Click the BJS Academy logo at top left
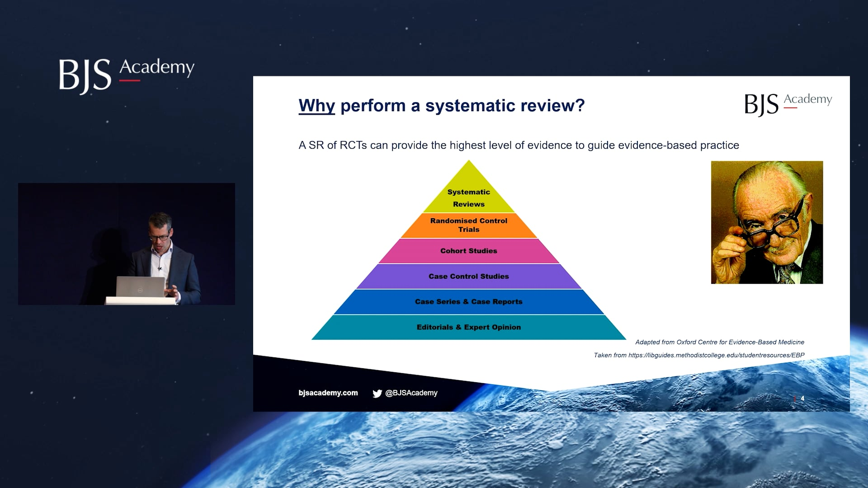 [127, 75]
